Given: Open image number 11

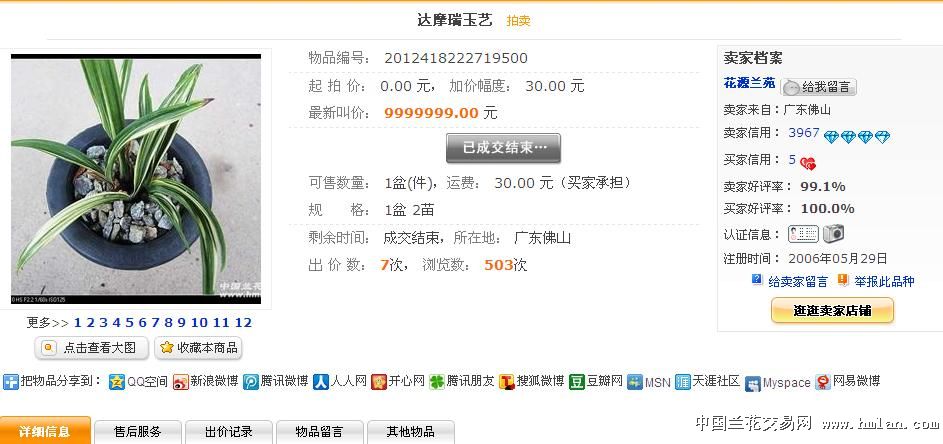Looking at the screenshot, I should point(221,322).
